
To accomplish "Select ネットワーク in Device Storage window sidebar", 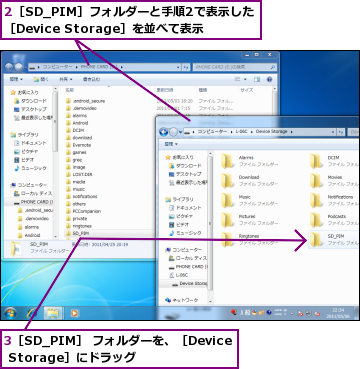I will pyautogui.click(x=182, y=300).
